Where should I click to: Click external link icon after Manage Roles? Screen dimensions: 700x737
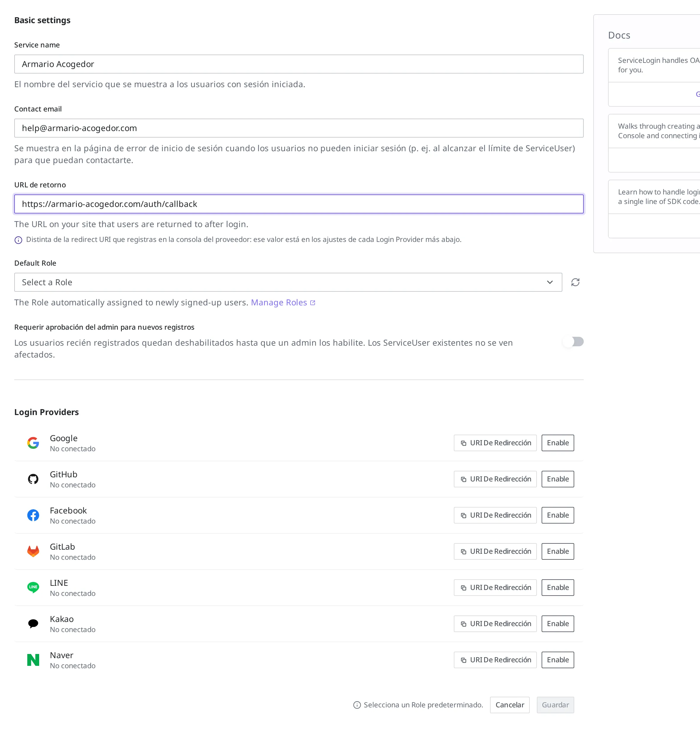(313, 303)
